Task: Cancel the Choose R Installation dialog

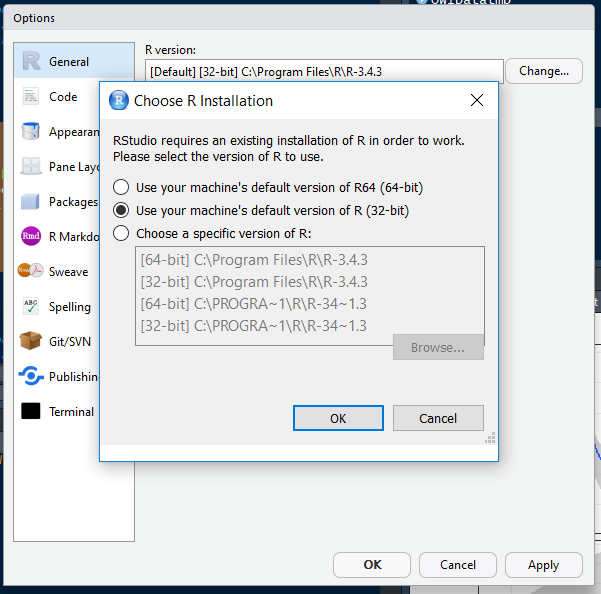Action: pos(438,418)
